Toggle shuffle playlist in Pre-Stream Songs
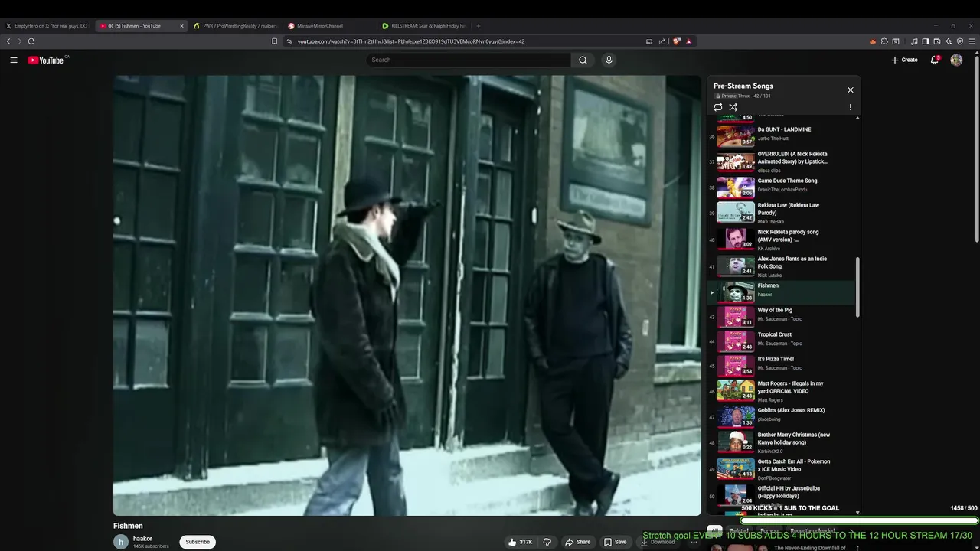This screenshot has height=551, width=980. click(733, 107)
